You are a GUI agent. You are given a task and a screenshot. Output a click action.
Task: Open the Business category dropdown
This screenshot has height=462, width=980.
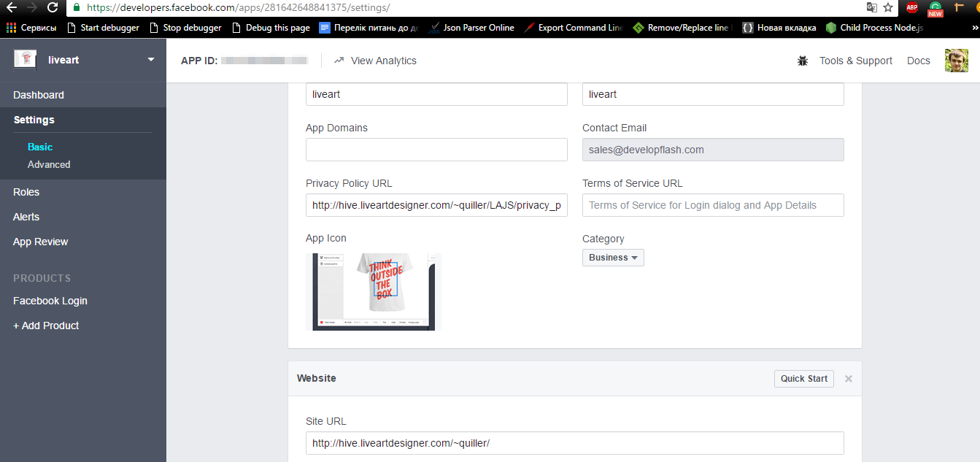pyautogui.click(x=613, y=258)
